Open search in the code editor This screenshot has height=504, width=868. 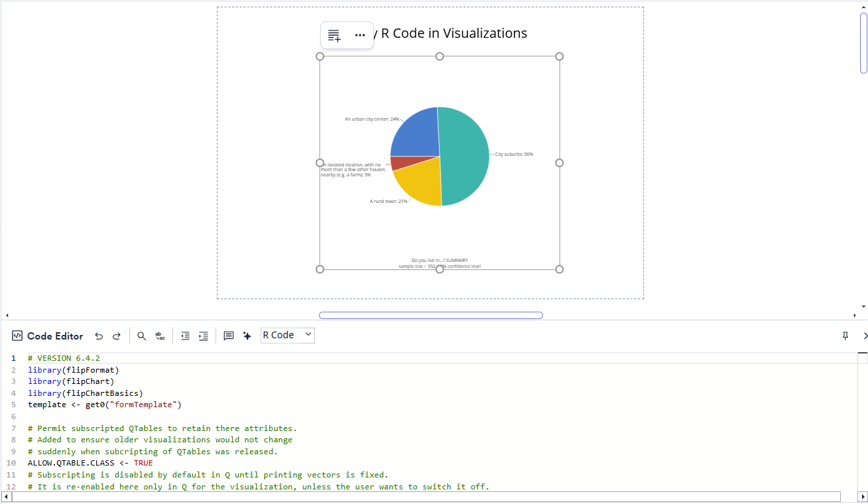coord(141,336)
